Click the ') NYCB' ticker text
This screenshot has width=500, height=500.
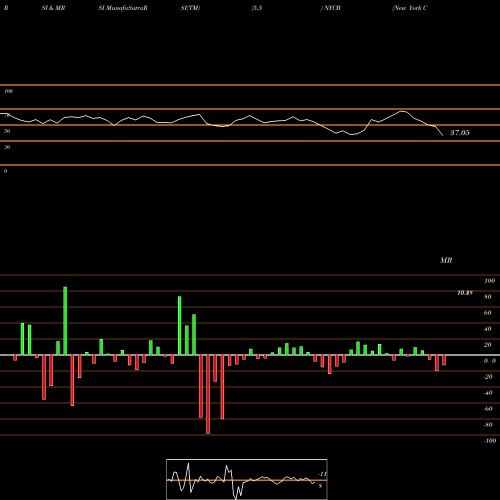pos(330,8)
